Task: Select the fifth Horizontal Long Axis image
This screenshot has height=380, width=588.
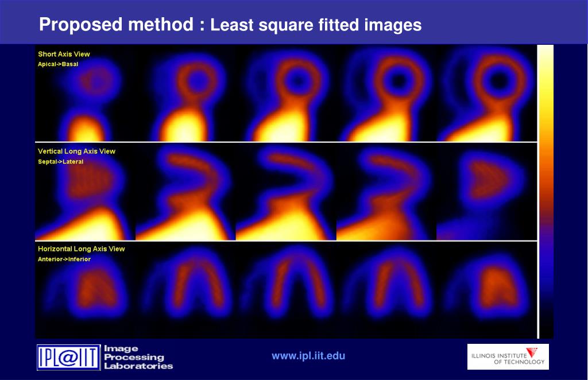Action: point(487,290)
